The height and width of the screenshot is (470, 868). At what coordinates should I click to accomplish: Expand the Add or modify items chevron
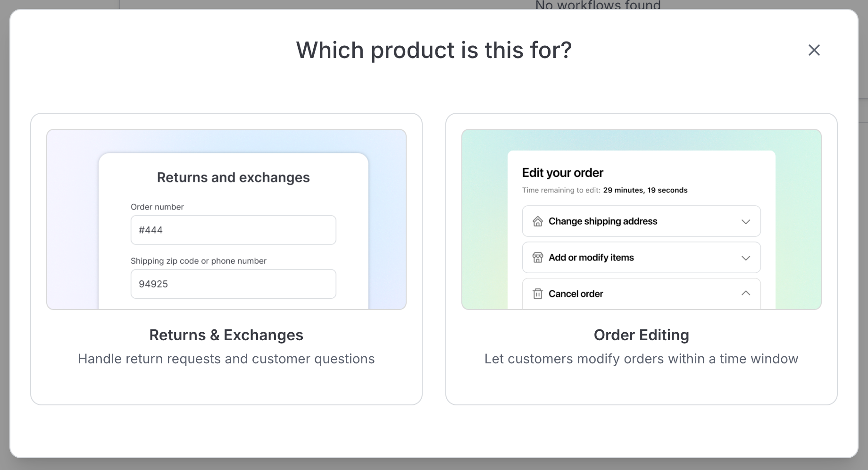(x=745, y=258)
